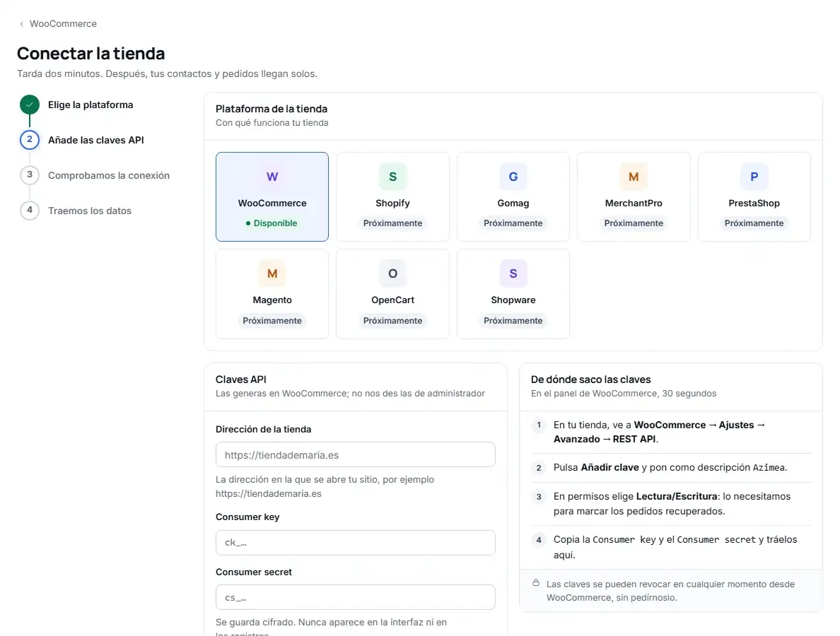Image resolution: width=840 pixels, height=636 pixels.
Task: Click Próximamente badge under Gomag
Action: coord(513,223)
